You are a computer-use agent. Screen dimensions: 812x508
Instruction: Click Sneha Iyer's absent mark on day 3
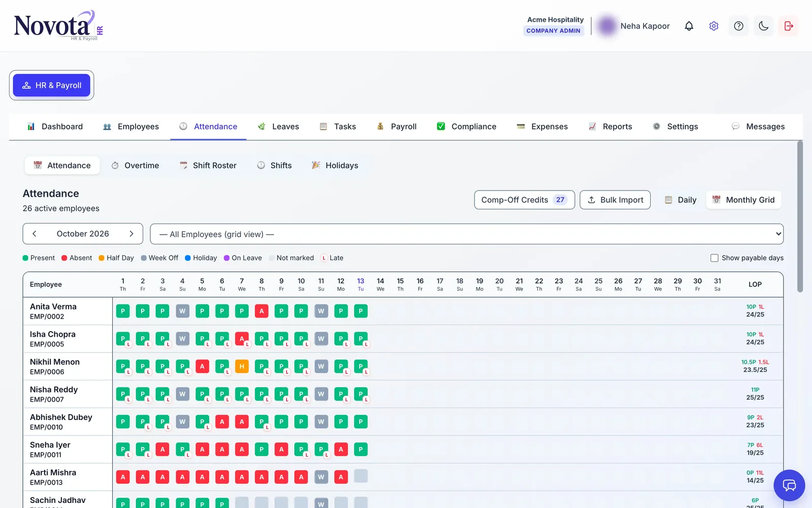coord(162,449)
